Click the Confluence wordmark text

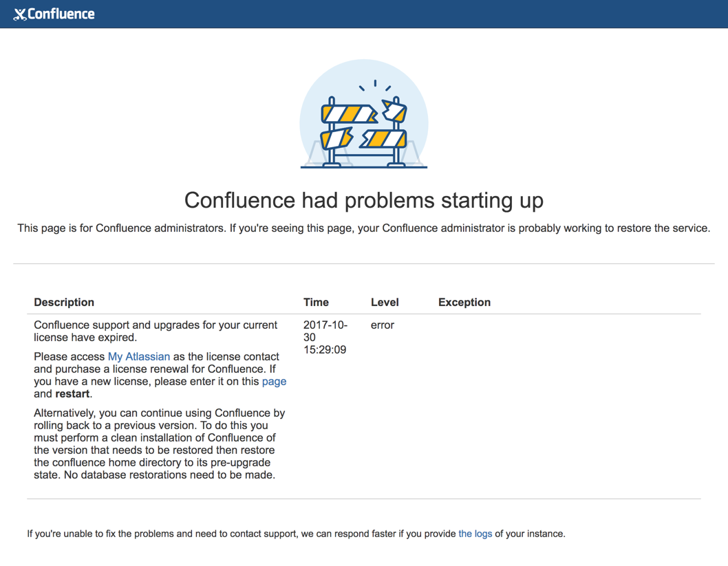pyautogui.click(x=61, y=14)
